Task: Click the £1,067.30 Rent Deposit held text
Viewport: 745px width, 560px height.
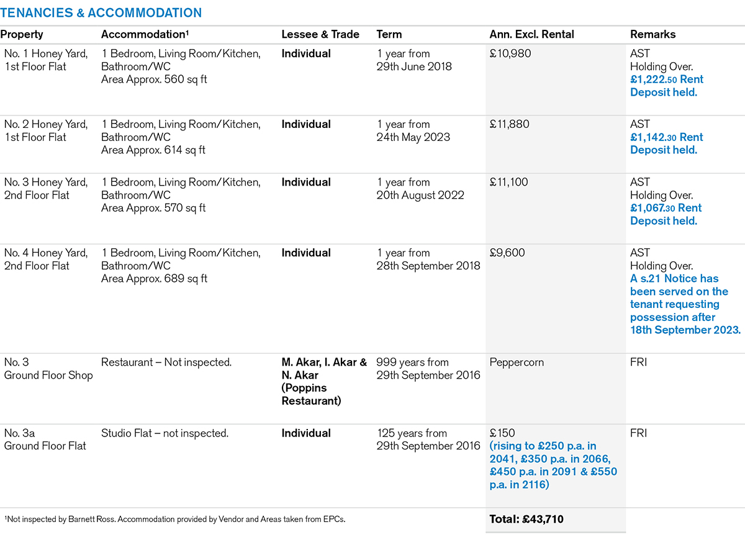Action: (x=666, y=214)
